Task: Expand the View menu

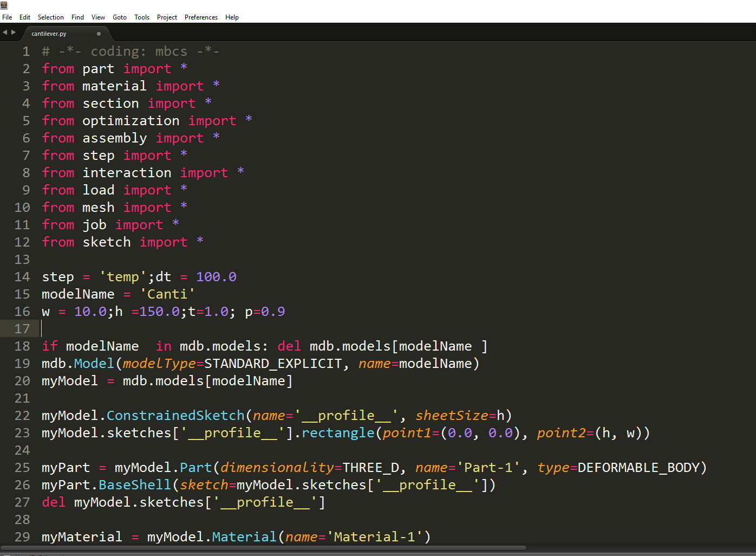Action: point(98,17)
